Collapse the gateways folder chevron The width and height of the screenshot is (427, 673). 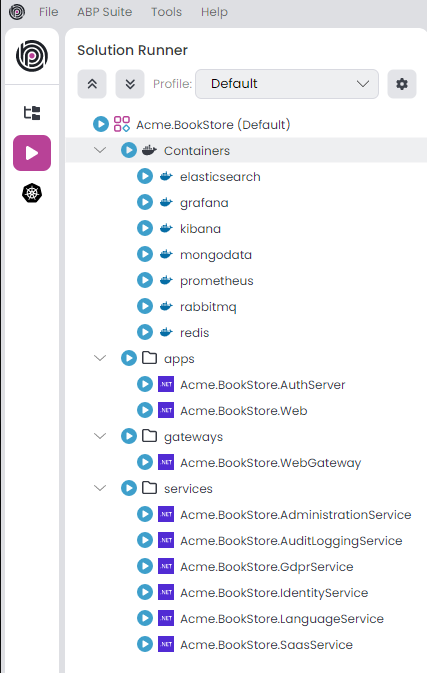100,436
